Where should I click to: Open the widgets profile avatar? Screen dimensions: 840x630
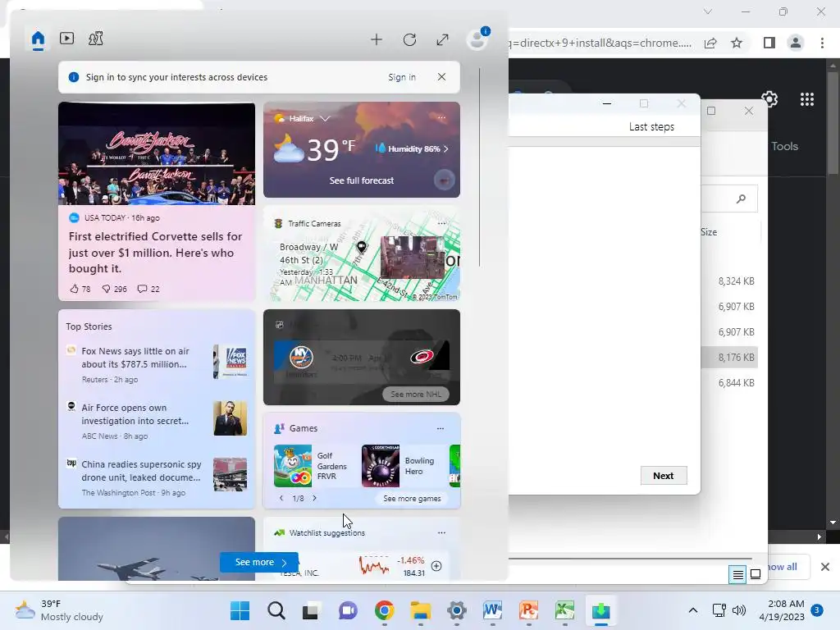tap(477, 39)
